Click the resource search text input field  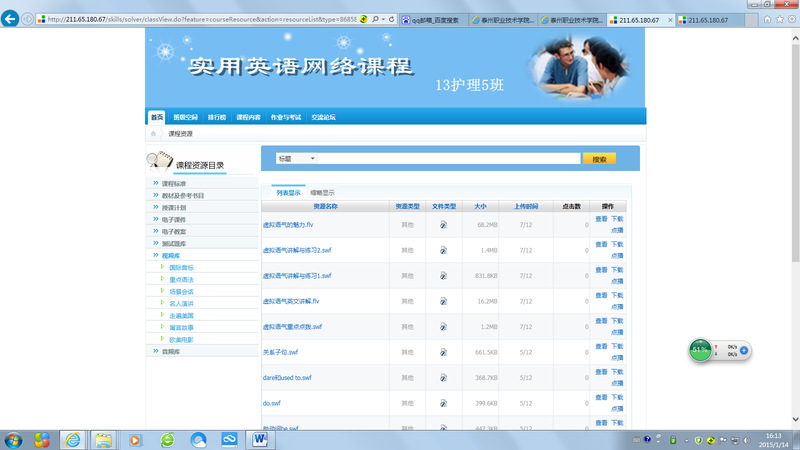point(450,158)
